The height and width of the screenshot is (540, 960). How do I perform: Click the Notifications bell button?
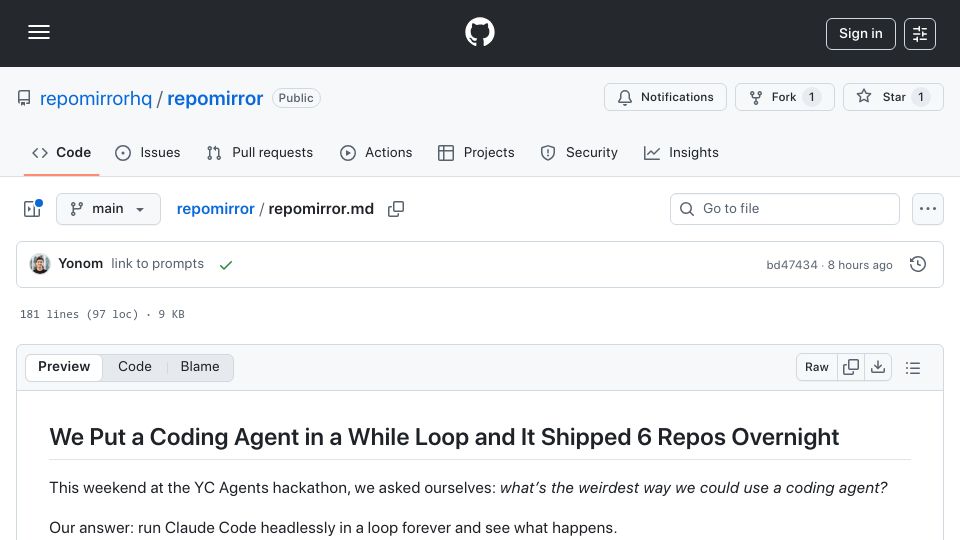tap(665, 97)
